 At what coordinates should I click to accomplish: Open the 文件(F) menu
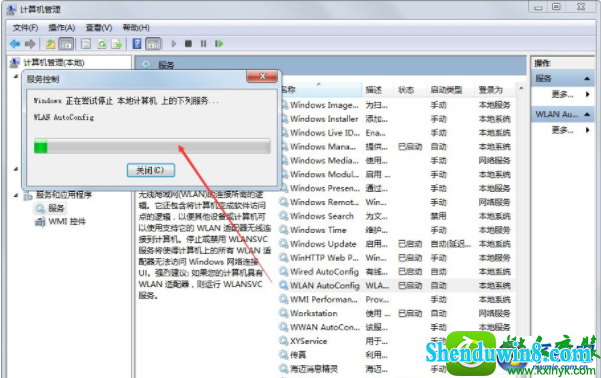[25, 28]
